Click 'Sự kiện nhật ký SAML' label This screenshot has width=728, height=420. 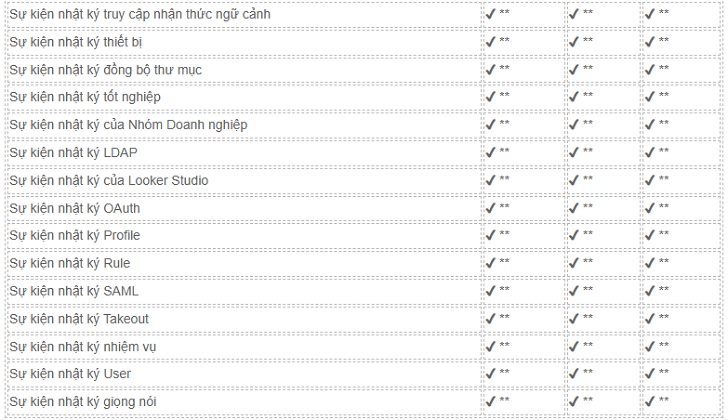[74, 291]
